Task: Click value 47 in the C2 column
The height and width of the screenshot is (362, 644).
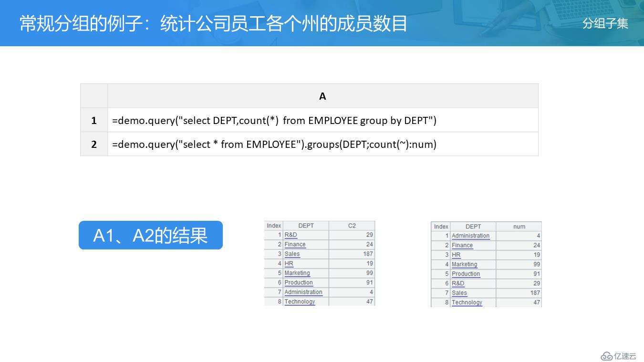Action: (x=370, y=302)
